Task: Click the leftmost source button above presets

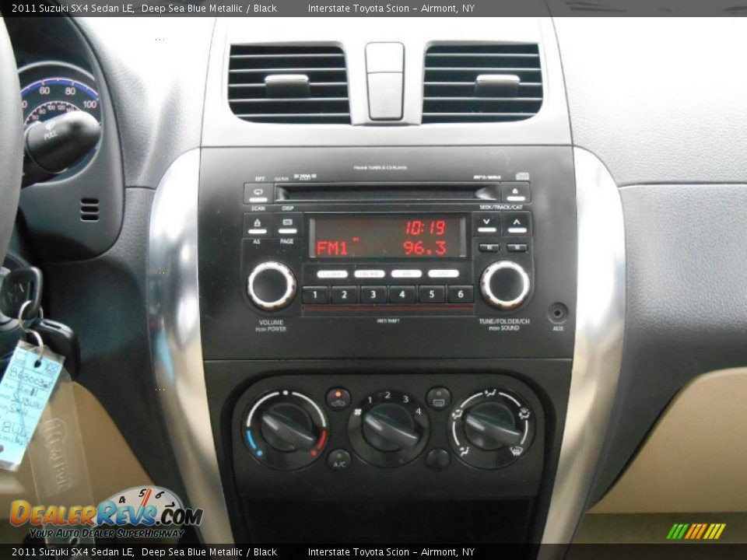Action: tap(332, 272)
